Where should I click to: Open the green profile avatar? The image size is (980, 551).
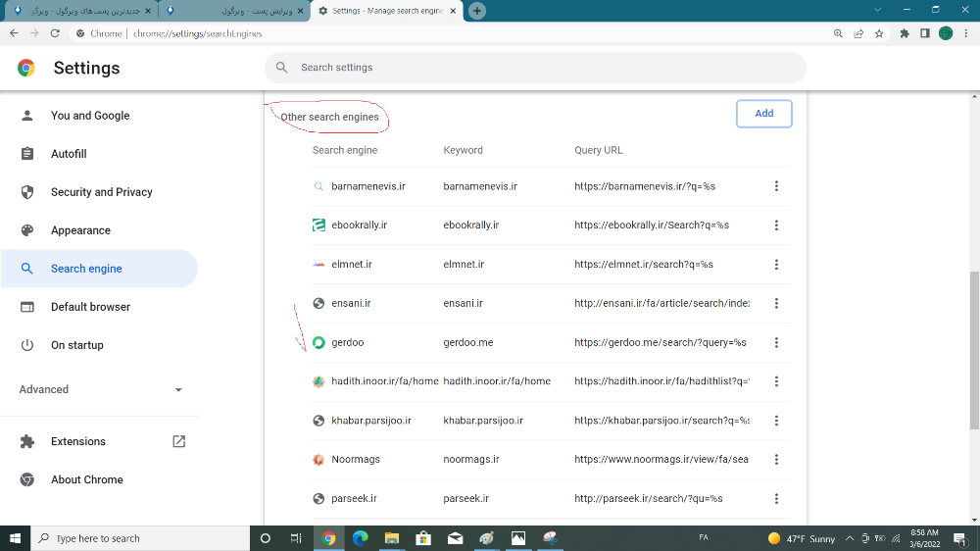pos(946,33)
